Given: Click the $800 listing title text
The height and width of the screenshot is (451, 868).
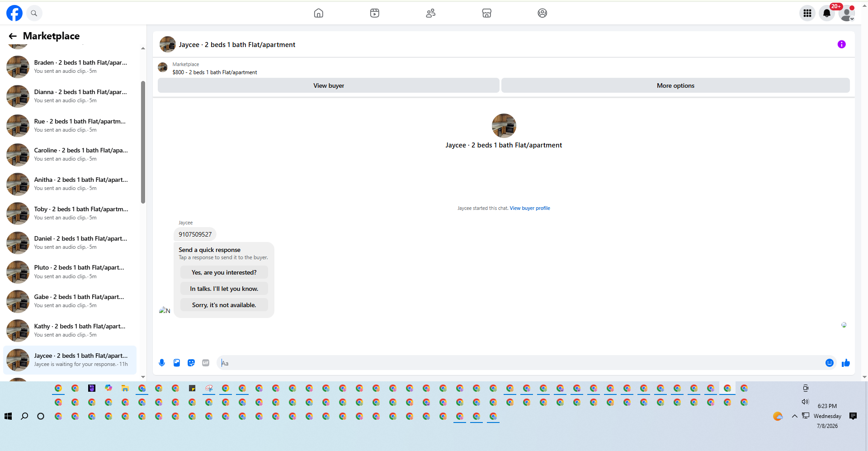Looking at the screenshot, I should (x=215, y=72).
